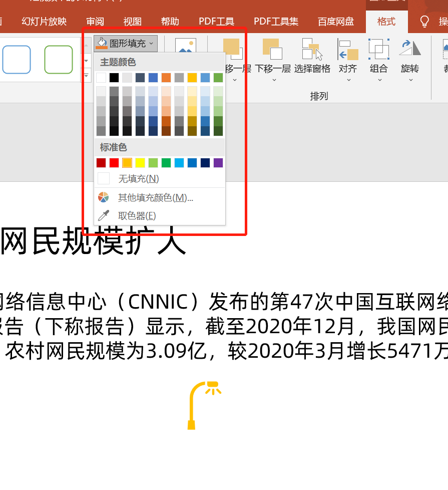Click the 下移一层 send backward icon
This screenshot has width=448, height=490.
tap(272, 49)
